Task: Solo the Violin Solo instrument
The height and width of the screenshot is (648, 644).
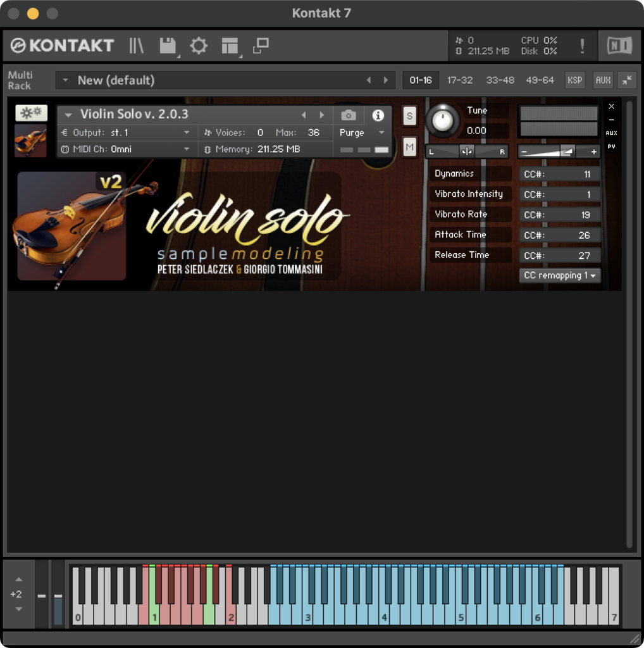Action: [409, 116]
